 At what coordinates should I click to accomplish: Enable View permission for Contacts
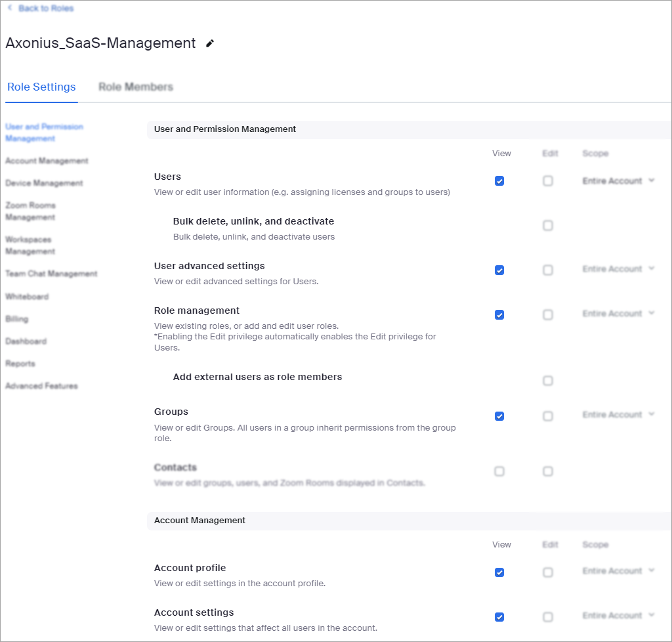(499, 471)
